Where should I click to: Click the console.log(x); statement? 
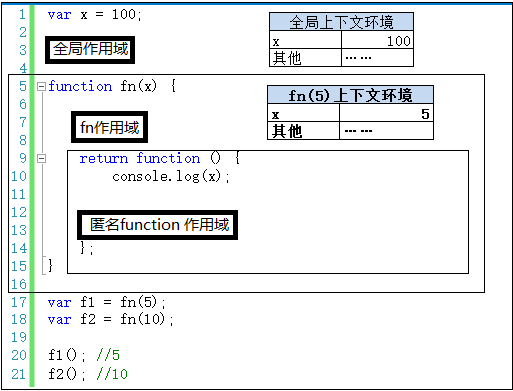pyautogui.click(x=171, y=176)
